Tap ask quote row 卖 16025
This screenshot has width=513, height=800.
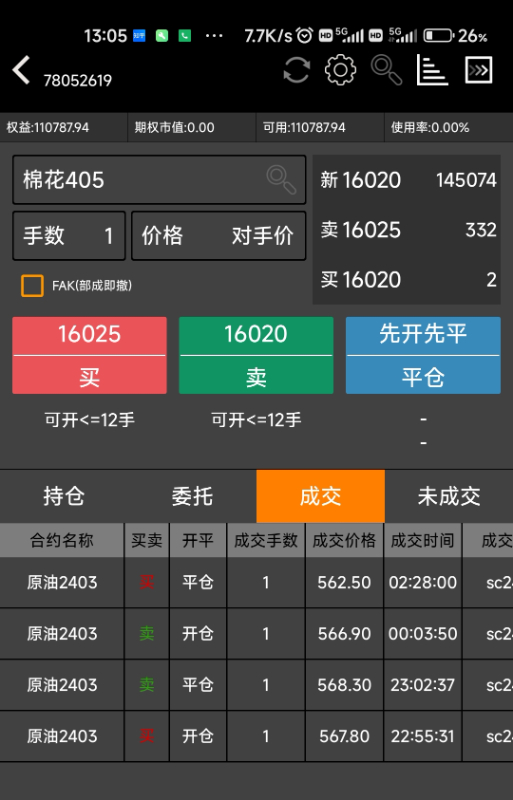pyautogui.click(x=406, y=230)
